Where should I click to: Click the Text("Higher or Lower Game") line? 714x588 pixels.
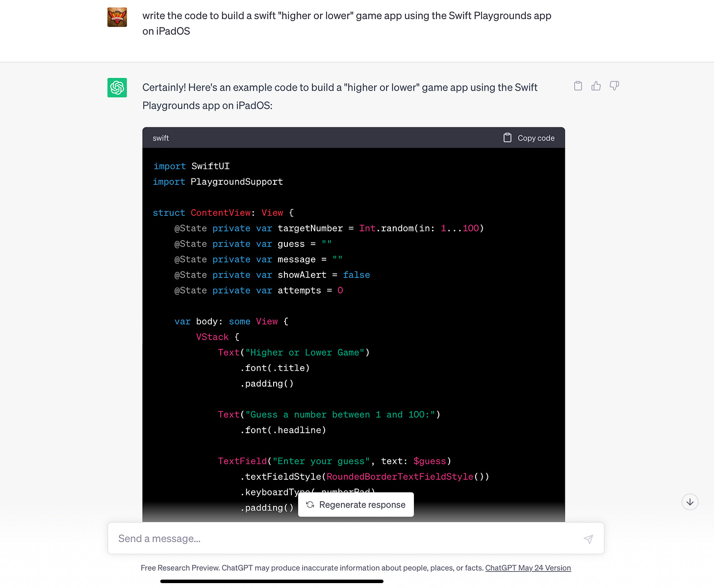click(294, 353)
